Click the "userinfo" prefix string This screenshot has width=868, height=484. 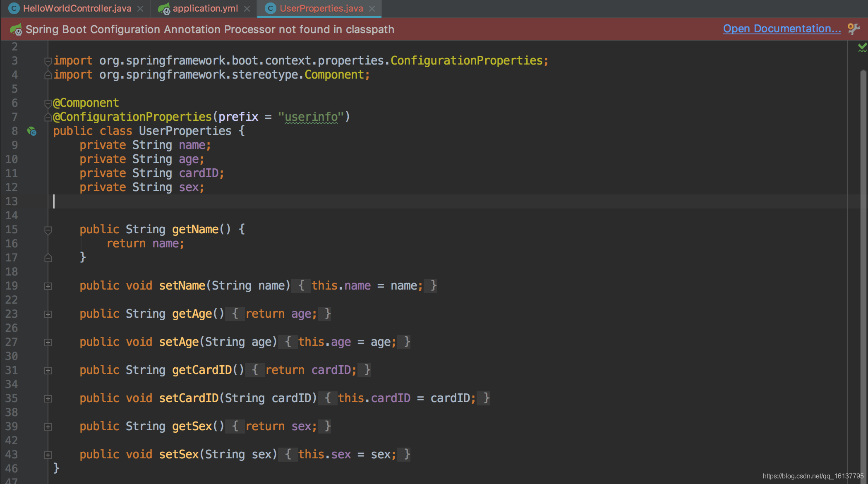point(311,117)
